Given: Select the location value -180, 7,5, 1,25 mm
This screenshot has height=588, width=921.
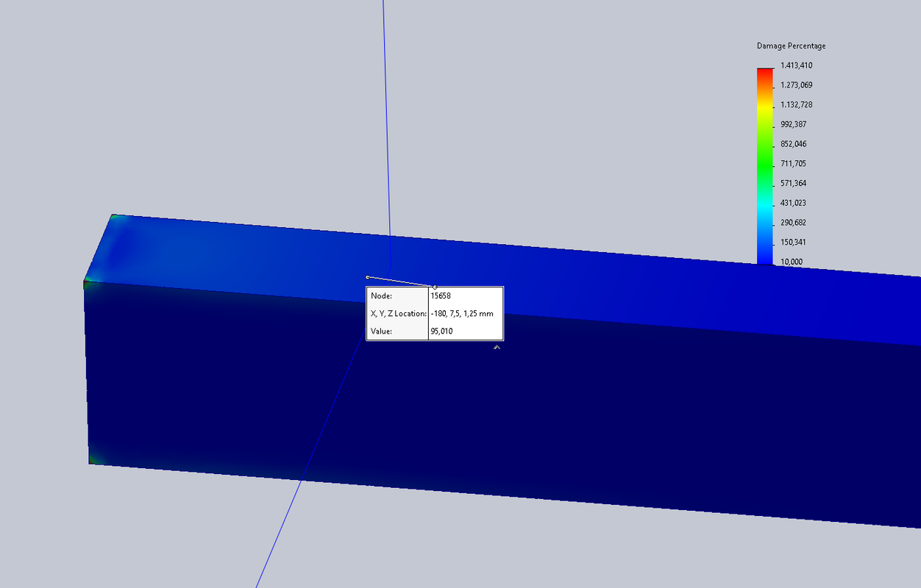Looking at the screenshot, I should click(x=462, y=314).
